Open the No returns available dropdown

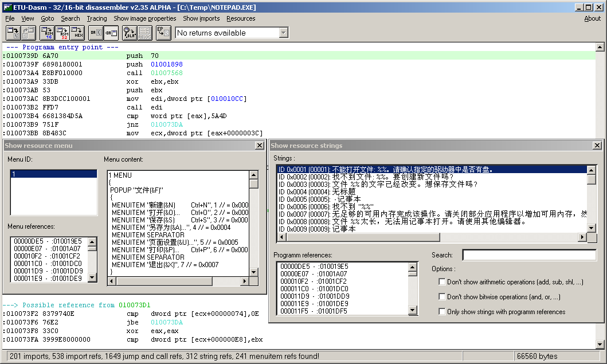point(283,33)
